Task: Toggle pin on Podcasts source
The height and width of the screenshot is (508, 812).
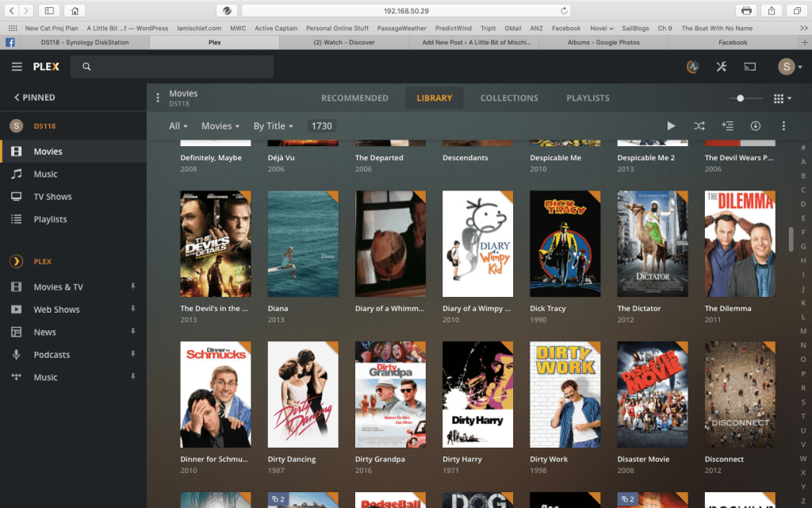Action: 133,354
